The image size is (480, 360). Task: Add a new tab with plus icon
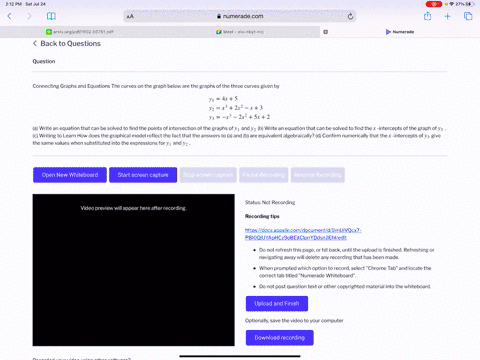coord(447,16)
